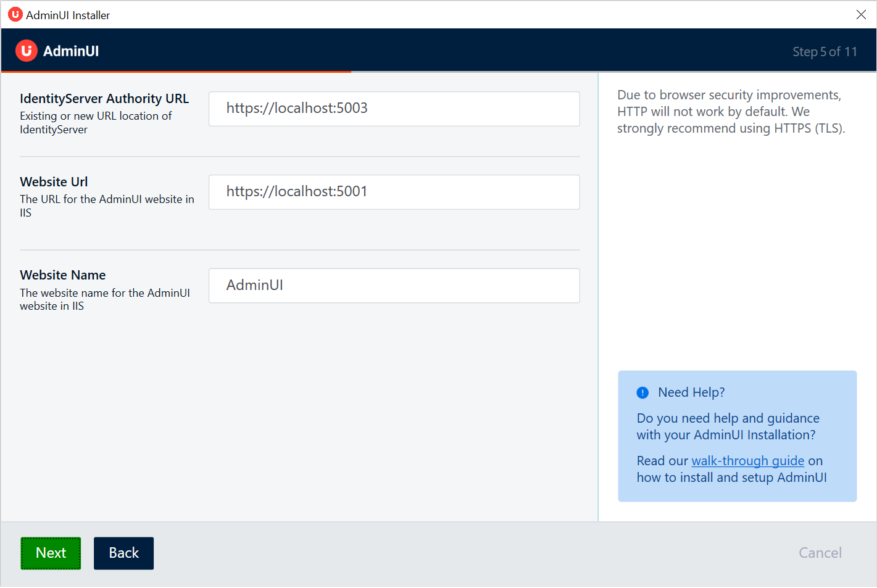Select the round AdminUI logo in the dark header
The image size is (877, 588).
point(26,50)
